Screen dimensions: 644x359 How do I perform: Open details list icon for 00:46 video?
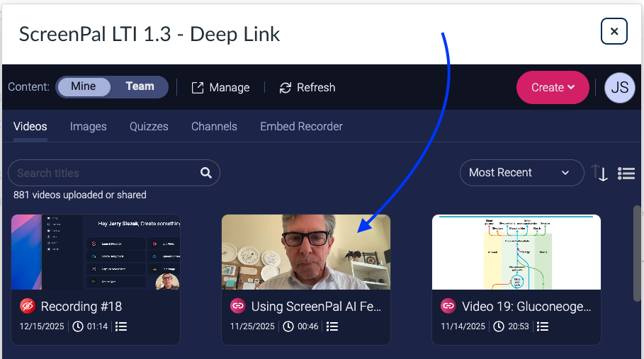pos(332,326)
